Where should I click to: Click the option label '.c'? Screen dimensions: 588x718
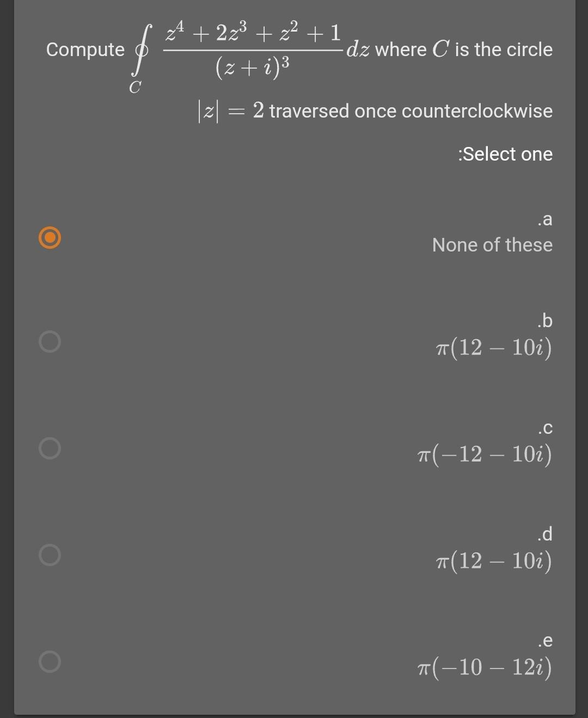tap(544, 428)
